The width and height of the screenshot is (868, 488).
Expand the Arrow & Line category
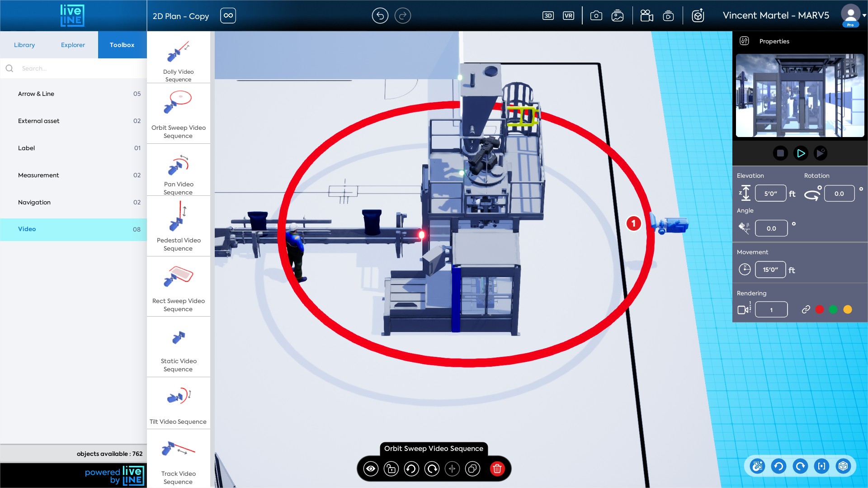click(73, 94)
